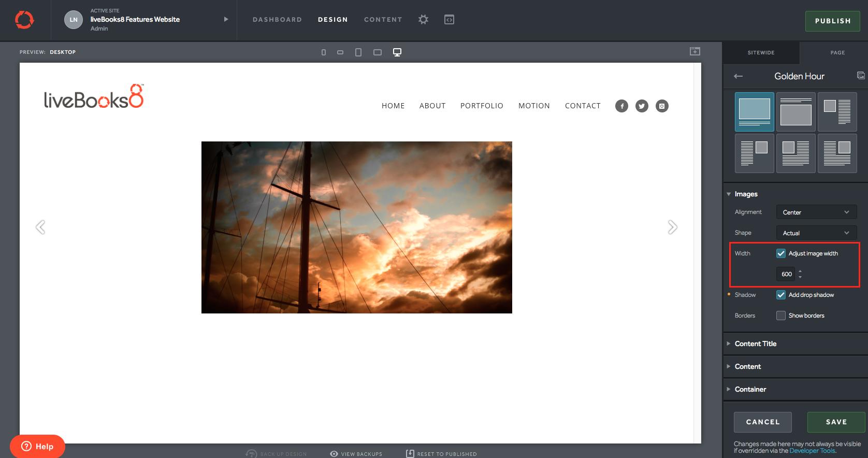Uncheck the Adjust image width checkbox
This screenshot has width=868, height=458.
tap(781, 253)
